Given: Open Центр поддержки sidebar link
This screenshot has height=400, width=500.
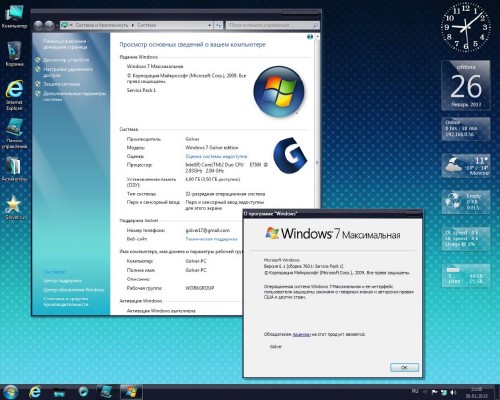Looking at the screenshot, I should point(62,281).
